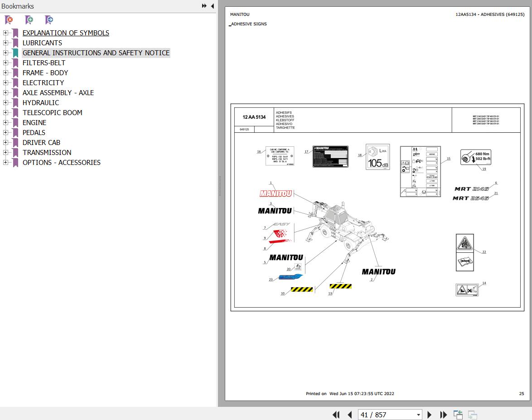Expand the PEDALS bookmark node
The height and width of the screenshot is (420, 532).
click(5, 133)
